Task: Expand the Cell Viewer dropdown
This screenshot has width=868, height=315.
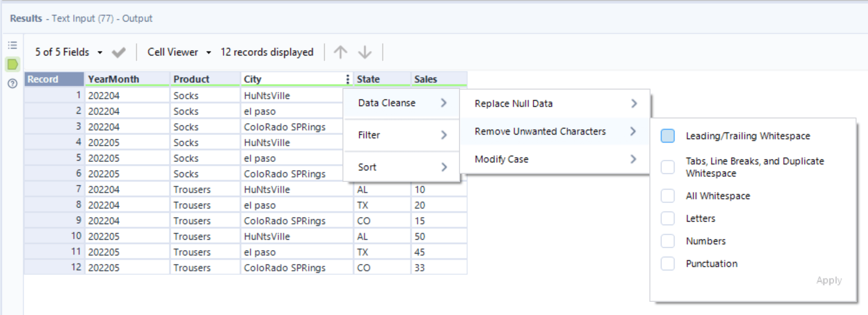Action: pos(179,52)
